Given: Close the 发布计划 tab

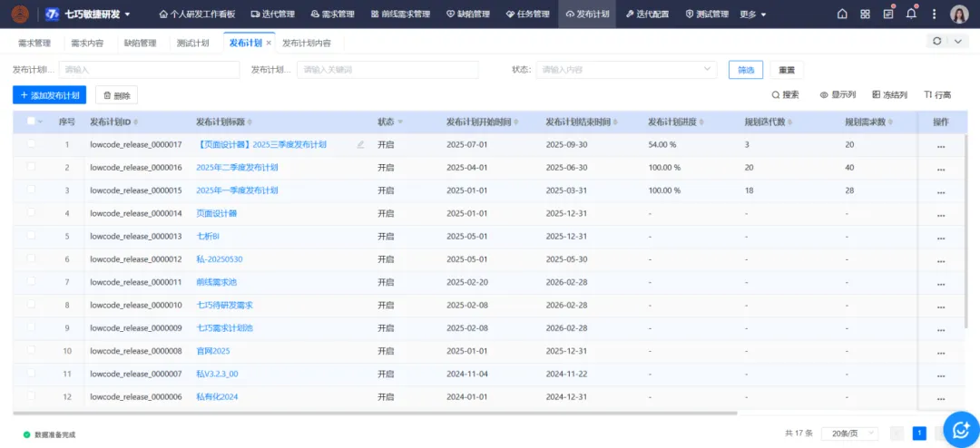Looking at the screenshot, I should [269, 43].
